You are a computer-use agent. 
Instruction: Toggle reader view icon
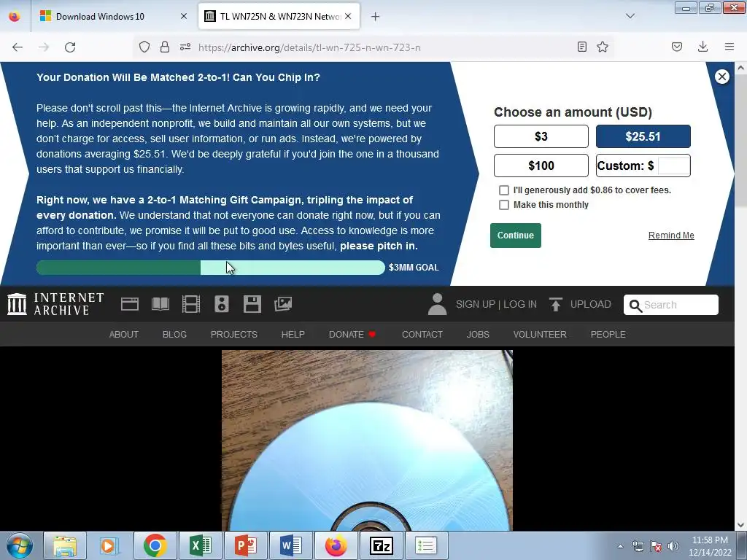coord(581,47)
